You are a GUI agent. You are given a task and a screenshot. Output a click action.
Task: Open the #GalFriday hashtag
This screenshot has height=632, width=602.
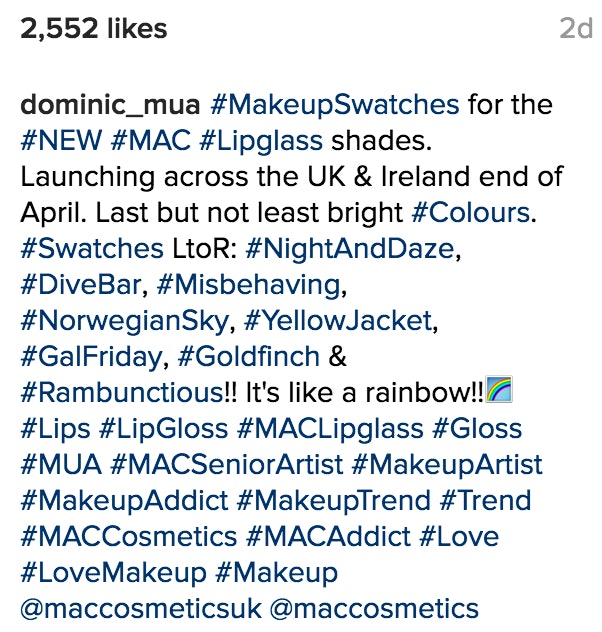(91, 358)
